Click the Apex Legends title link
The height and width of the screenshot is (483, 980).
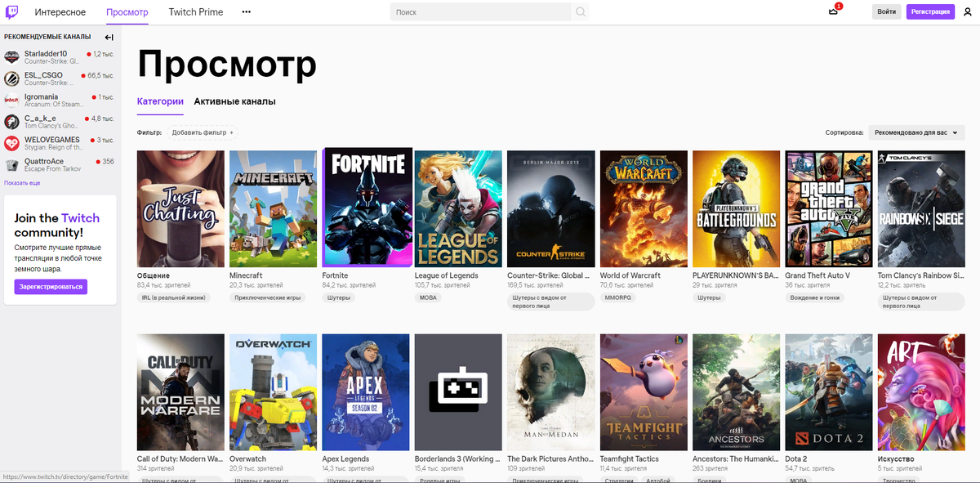tap(345, 459)
